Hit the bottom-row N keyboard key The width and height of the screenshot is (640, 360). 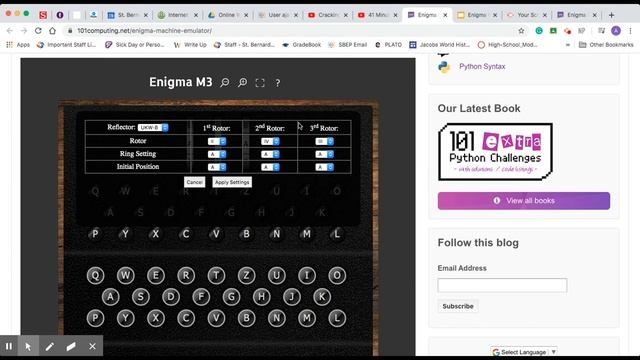[x=276, y=318]
